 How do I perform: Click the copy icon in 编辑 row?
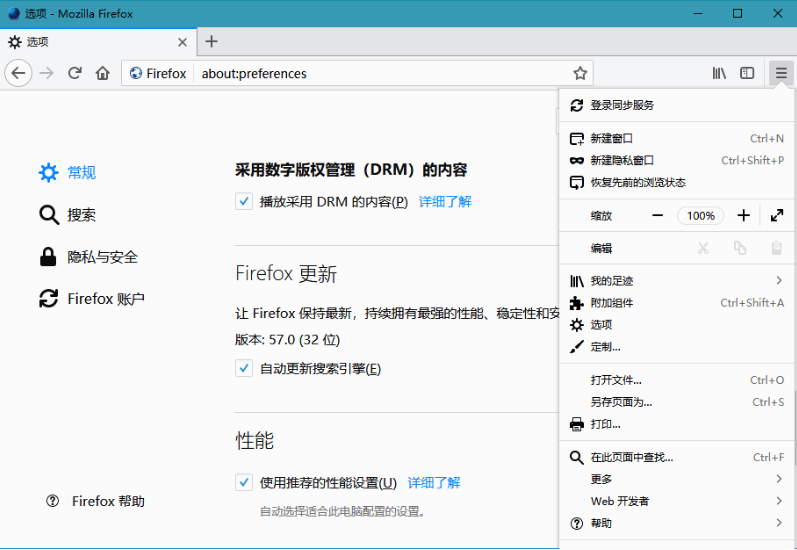740,248
